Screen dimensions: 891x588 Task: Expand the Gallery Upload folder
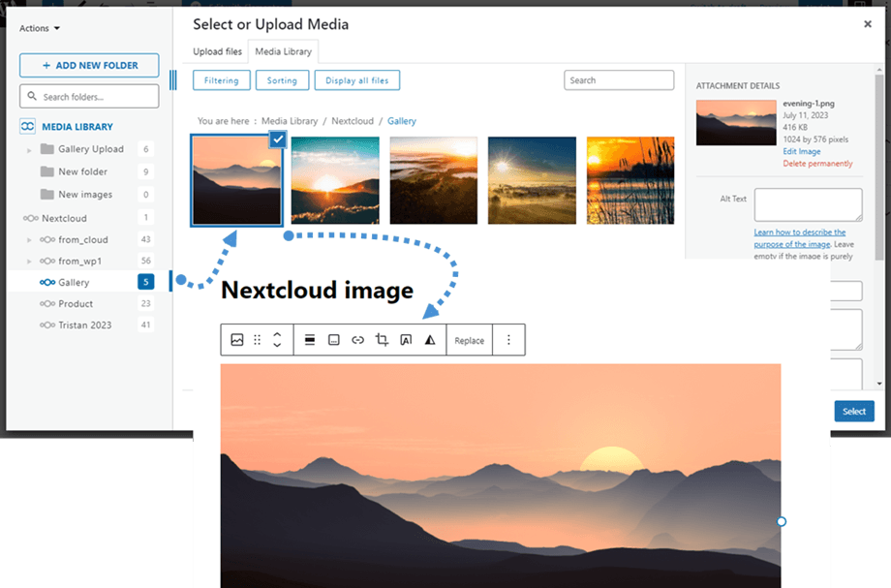coord(29,149)
